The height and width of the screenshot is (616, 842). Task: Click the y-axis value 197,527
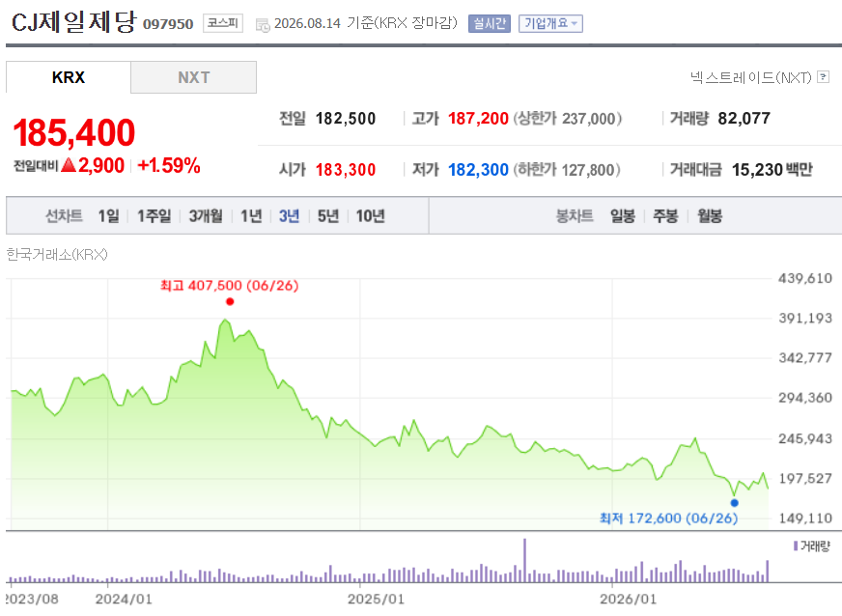pyautogui.click(x=805, y=479)
